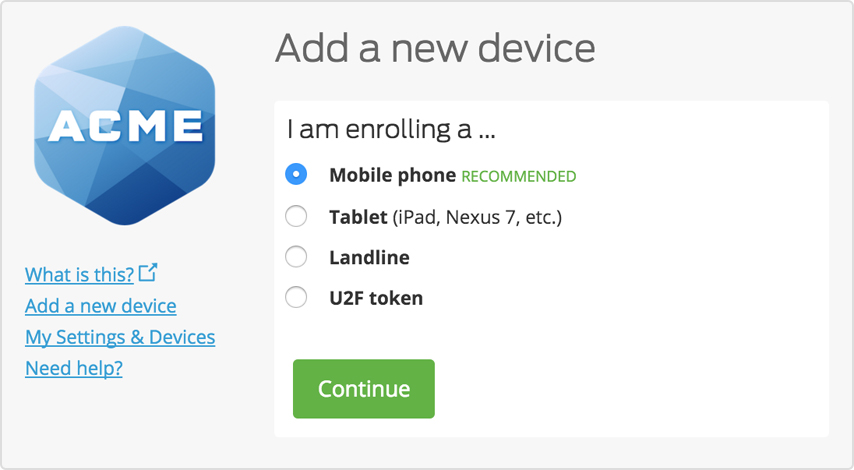Click the green RECOMMENDED tag
The image size is (854, 470).
(x=518, y=177)
